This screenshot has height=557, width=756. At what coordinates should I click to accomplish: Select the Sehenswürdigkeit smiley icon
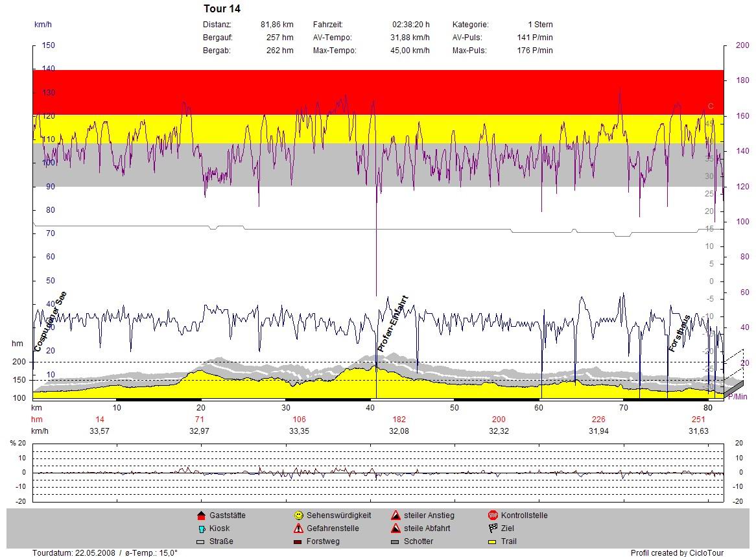pos(298,516)
